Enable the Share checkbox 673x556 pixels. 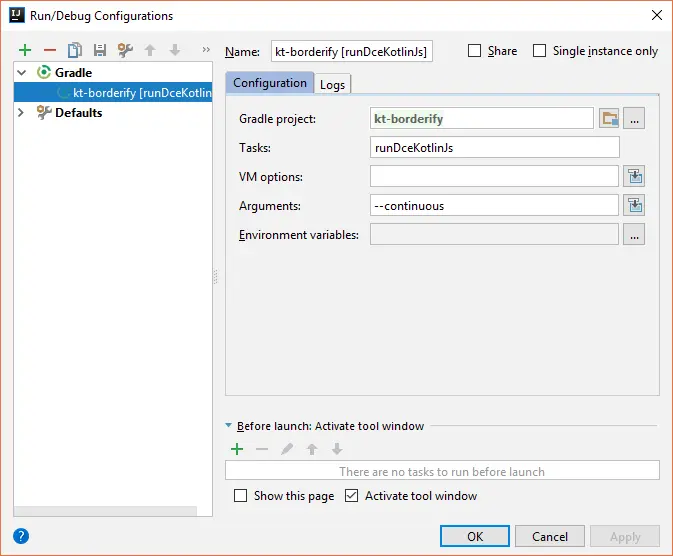(x=474, y=51)
